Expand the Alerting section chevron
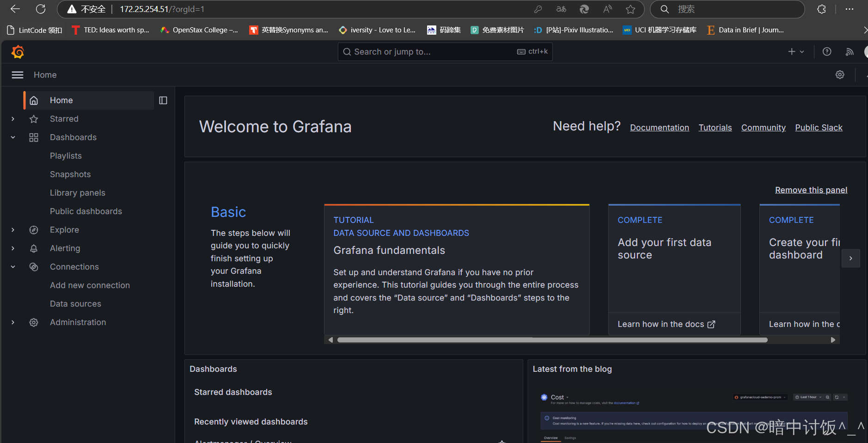This screenshot has width=868, height=443. click(x=13, y=248)
